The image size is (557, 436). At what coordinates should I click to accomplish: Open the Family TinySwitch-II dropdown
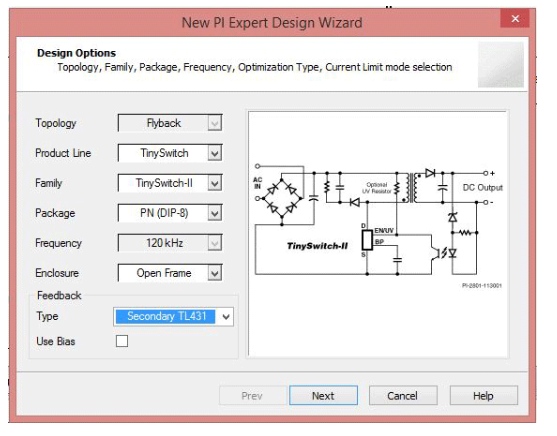170,183
